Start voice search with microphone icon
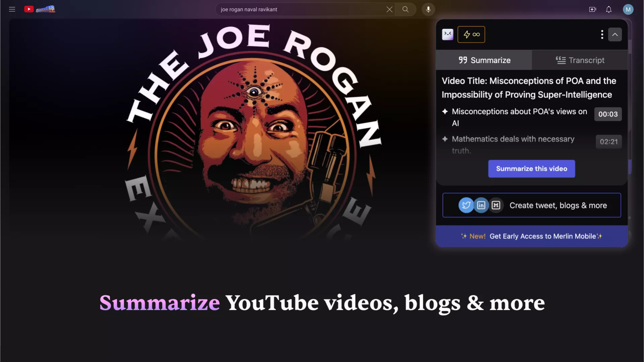This screenshot has height=362, width=644. click(428, 9)
